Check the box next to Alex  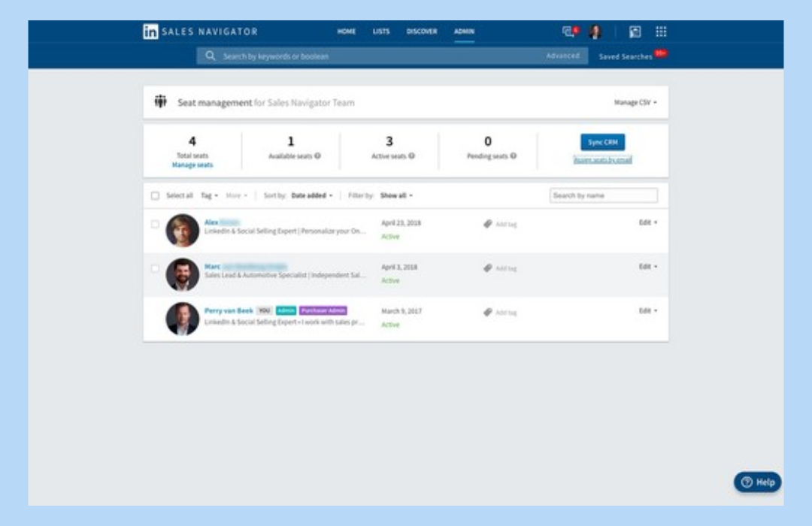155,224
